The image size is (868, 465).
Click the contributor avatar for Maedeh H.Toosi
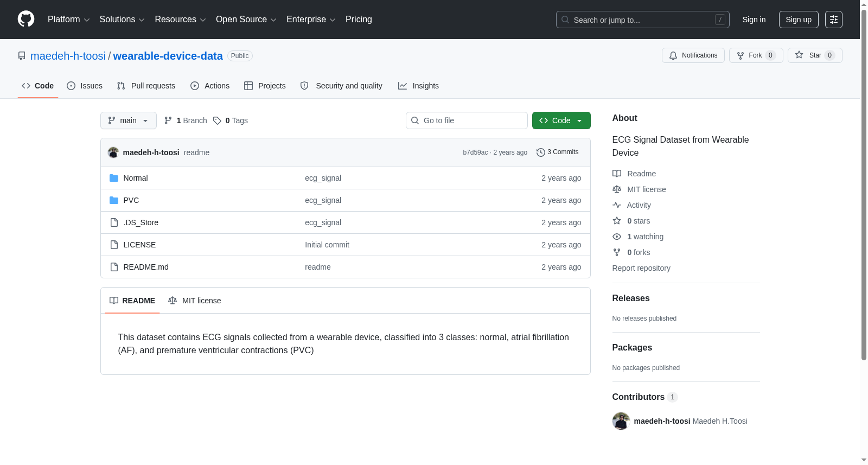[621, 421]
